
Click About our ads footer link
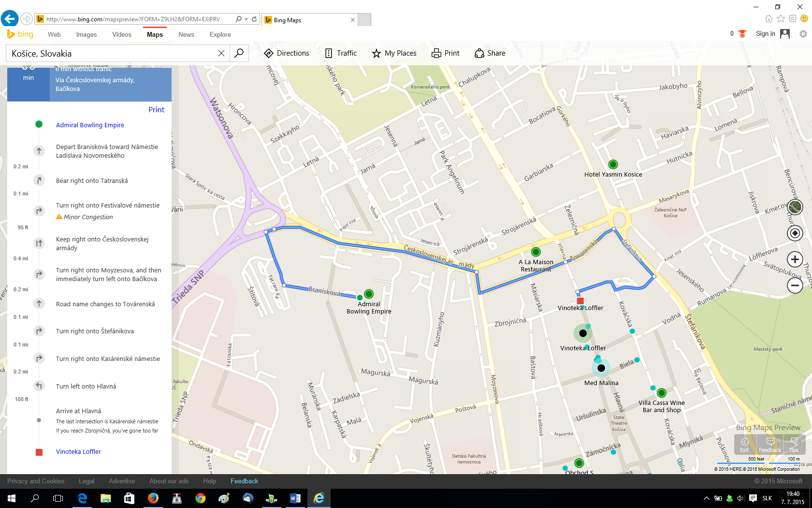(169, 481)
